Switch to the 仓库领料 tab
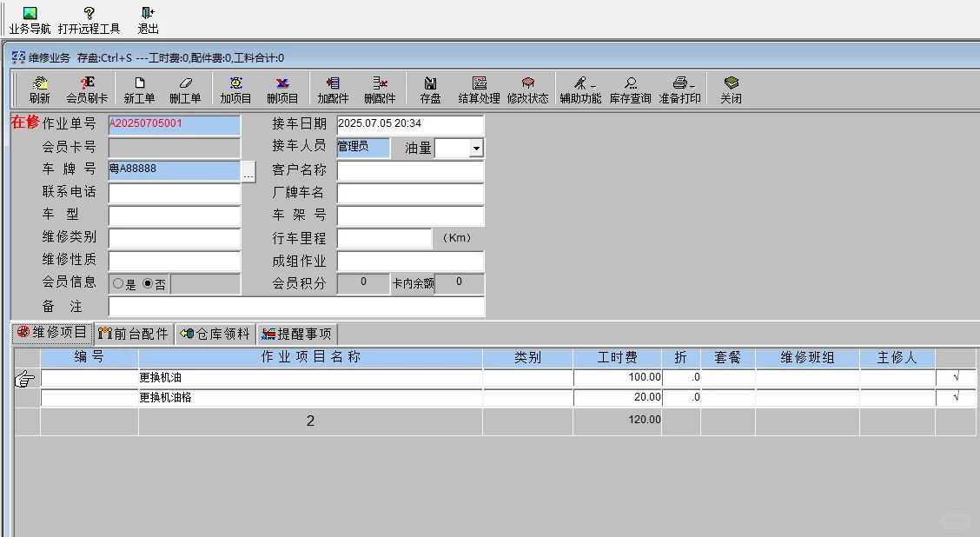The width and height of the screenshot is (980, 537). 215,334
